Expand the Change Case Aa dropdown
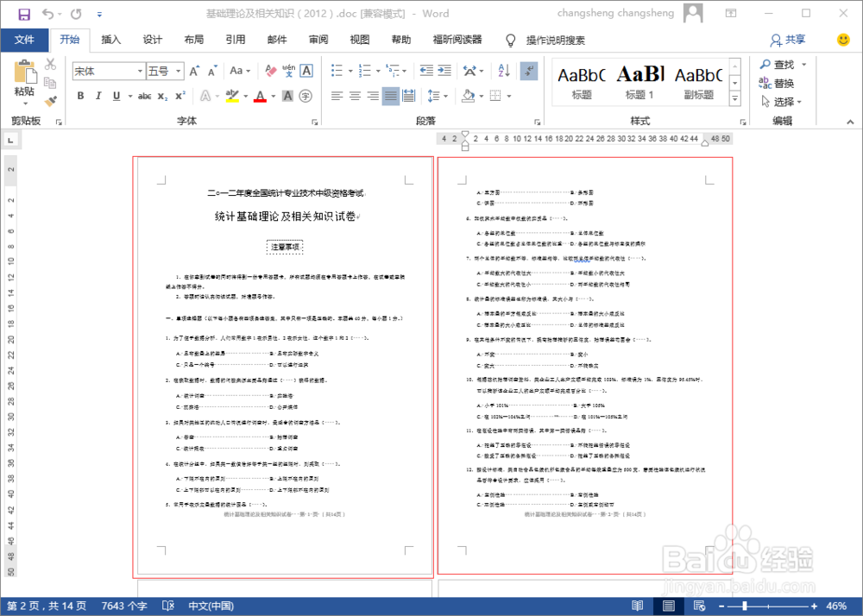This screenshot has height=616, width=863. (x=240, y=71)
